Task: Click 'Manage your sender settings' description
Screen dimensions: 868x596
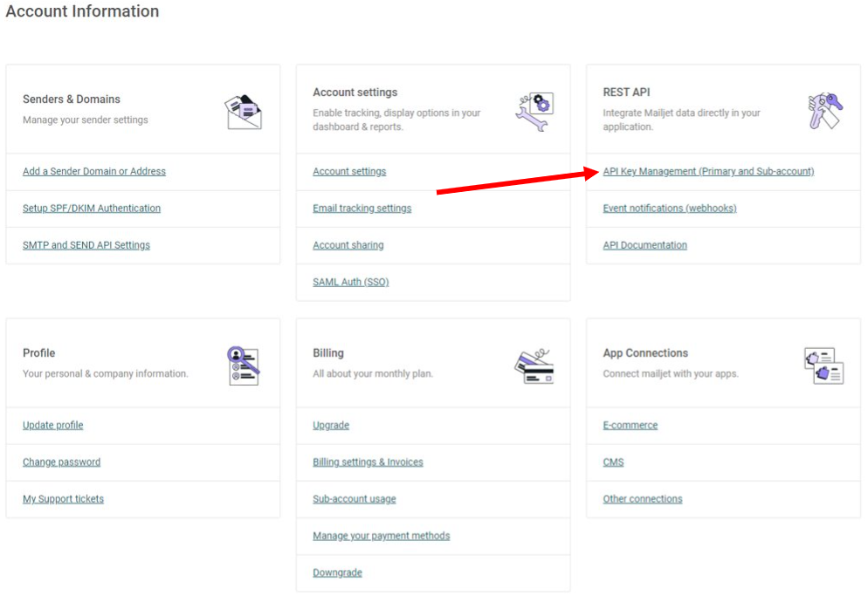Action: coord(86,120)
